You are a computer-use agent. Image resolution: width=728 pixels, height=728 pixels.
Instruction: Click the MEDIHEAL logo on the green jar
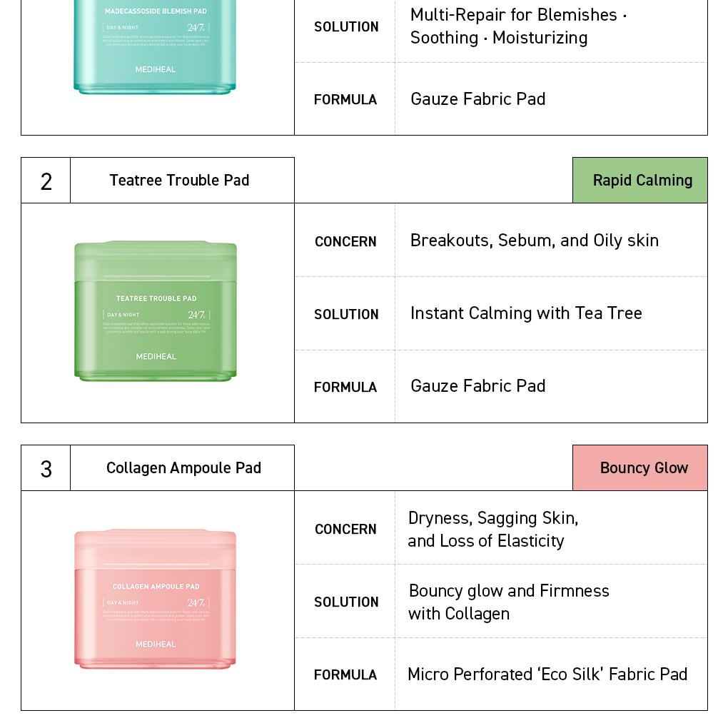tap(156, 356)
